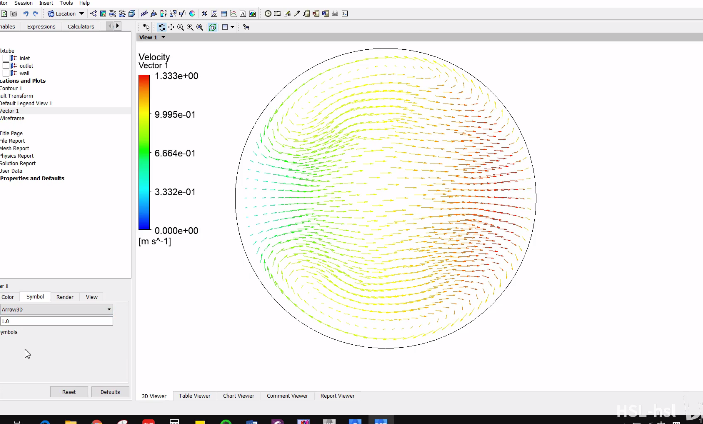703x424 pixels.
Task: Toggle visibility checkbox for inlet
Action: tap(6, 58)
